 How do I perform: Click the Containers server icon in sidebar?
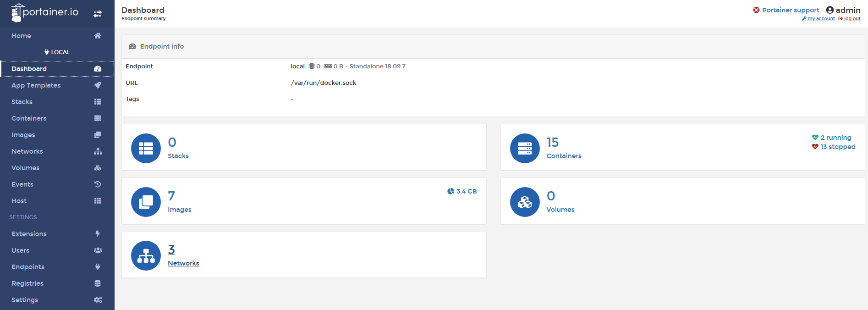point(98,118)
